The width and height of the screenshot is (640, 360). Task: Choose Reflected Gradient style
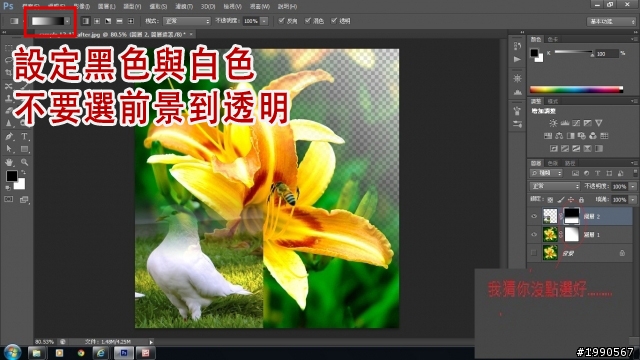(x=120, y=21)
